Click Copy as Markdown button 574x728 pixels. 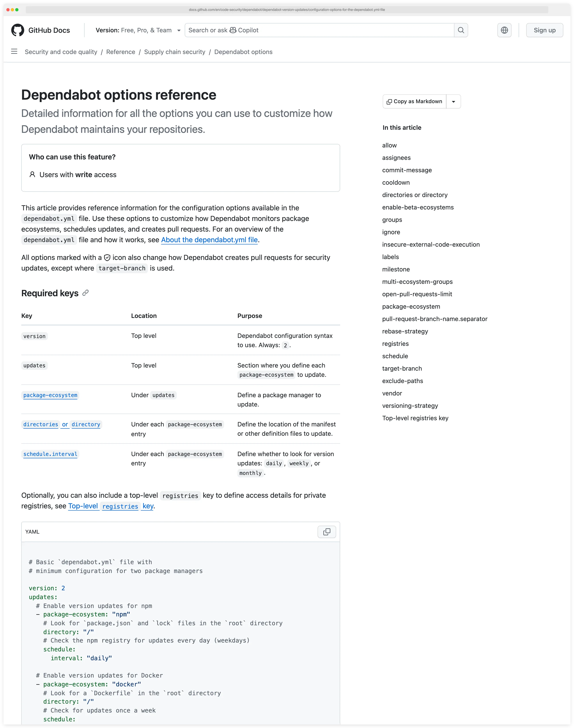coord(414,101)
